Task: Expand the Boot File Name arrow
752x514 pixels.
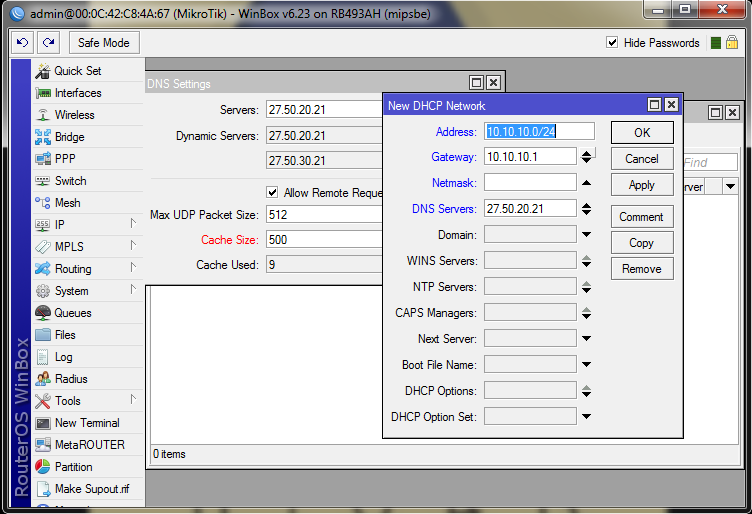Action: pyautogui.click(x=586, y=364)
